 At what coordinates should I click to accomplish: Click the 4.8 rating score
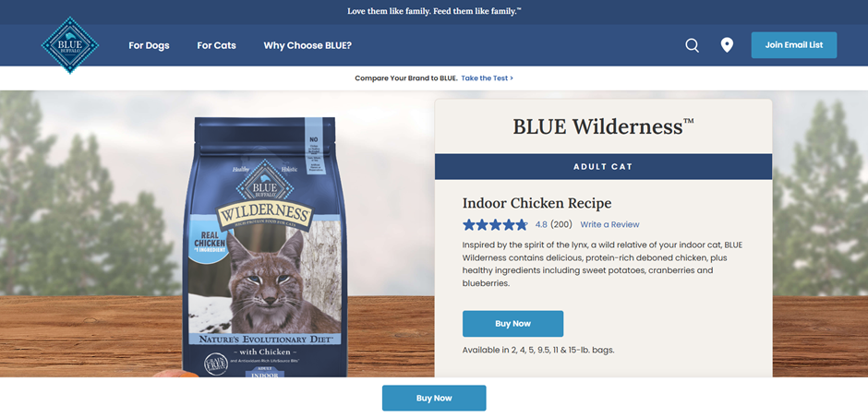pyautogui.click(x=541, y=224)
